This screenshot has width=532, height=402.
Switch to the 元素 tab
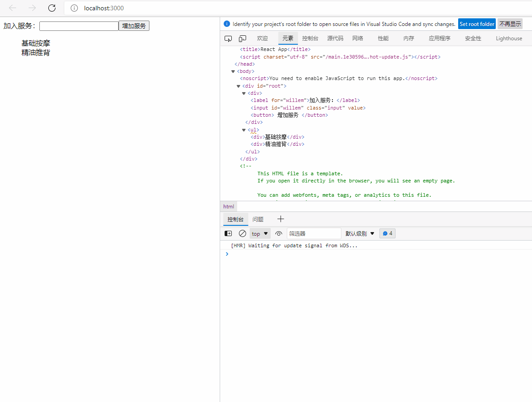point(288,38)
